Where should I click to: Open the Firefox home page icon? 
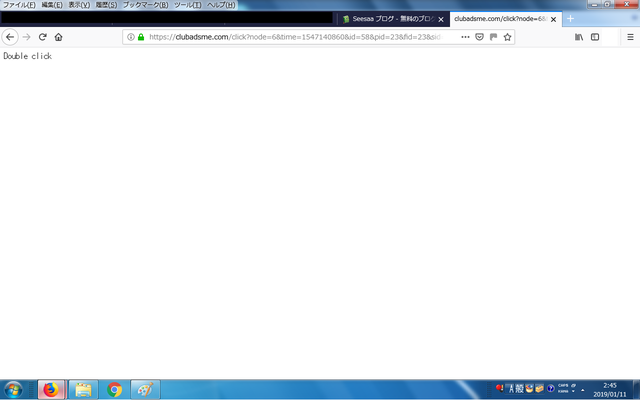click(x=58, y=37)
